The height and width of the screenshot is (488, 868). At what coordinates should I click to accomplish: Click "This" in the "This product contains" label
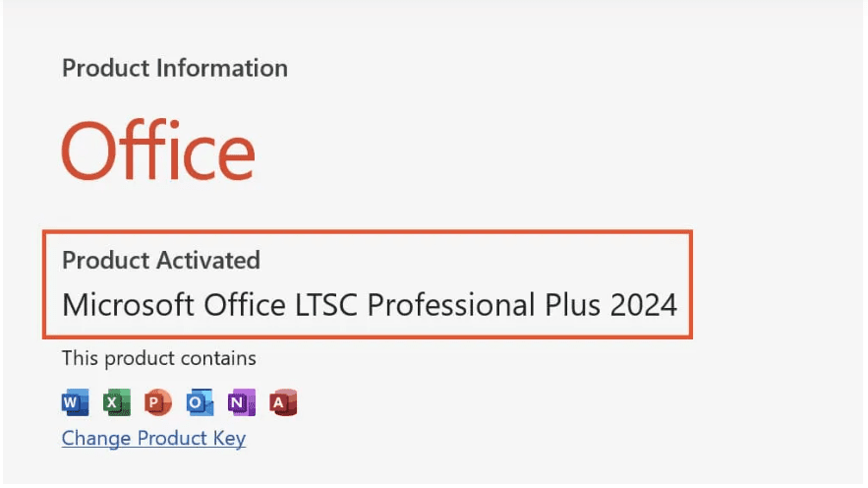pos(80,358)
